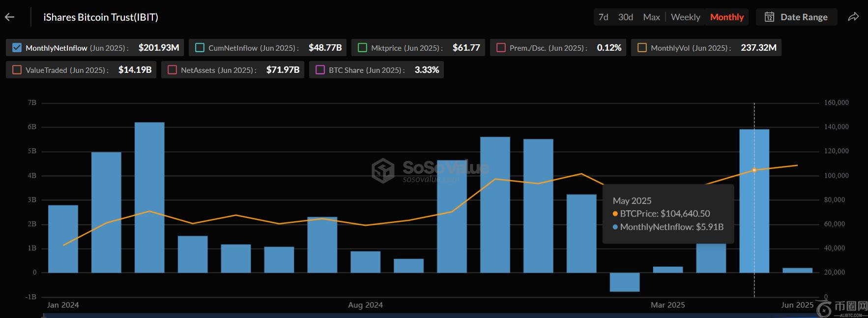Toggle the MonthlyVol checkbox on
This screenshot has height=318, width=868.
point(642,48)
